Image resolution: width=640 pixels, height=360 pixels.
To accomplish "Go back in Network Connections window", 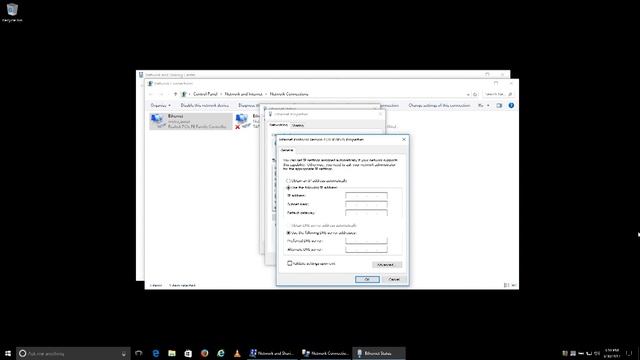I will click(151, 94).
